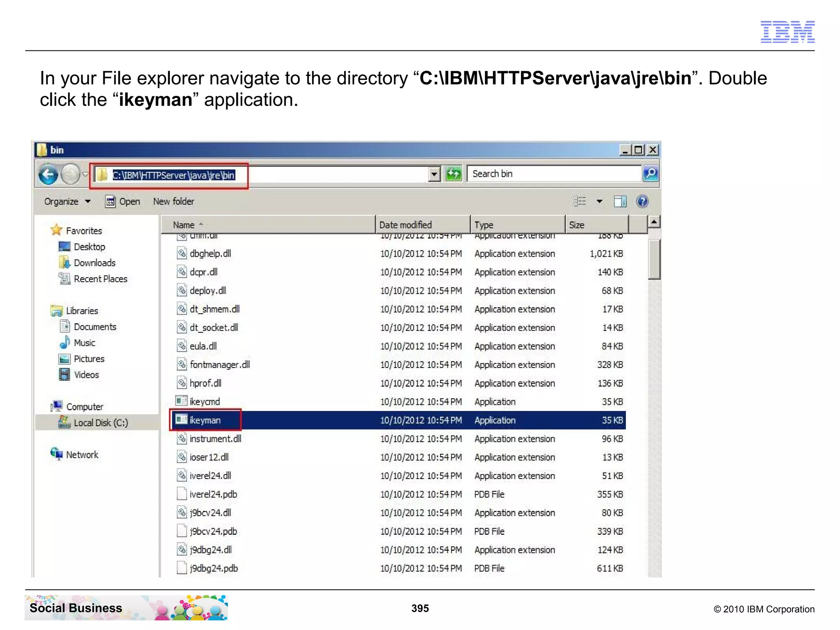Screen dimensions: 840x630
Task: Click the hprof.dll file icon
Action: [x=182, y=382]
